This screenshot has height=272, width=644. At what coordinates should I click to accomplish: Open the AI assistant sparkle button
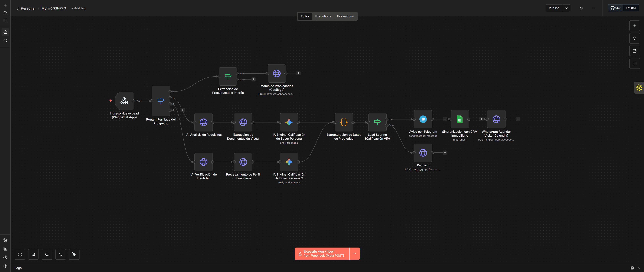tap(639, 88)
